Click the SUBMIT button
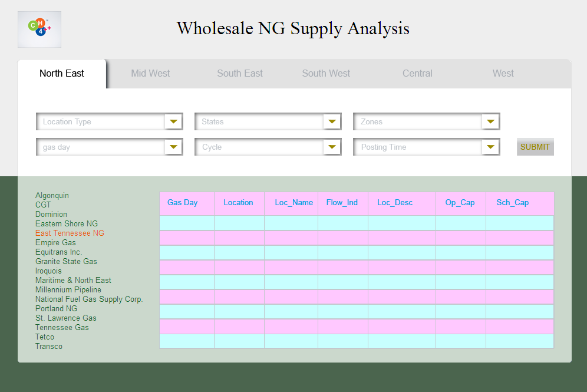Screen dimensions: 587x392 tap(535, 147)
